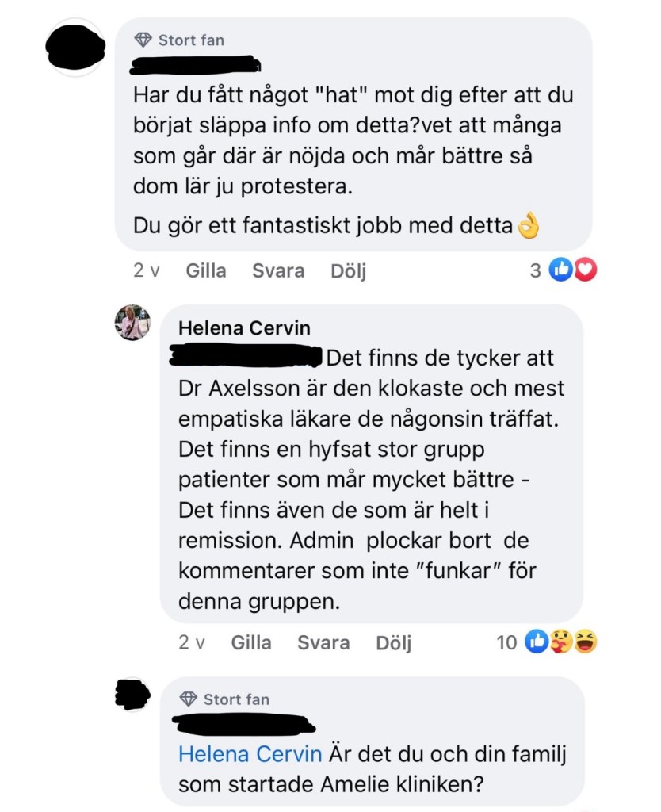Screen dimensions: 661x812
Task: Click the heart reaction on first comment
Action: click(x=585, y=270)
